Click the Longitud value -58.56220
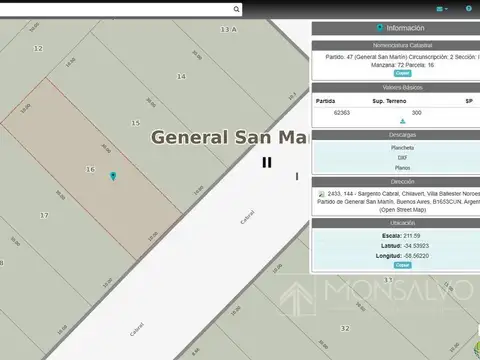This screenshot has height=360, width=480. coord(416,256)
